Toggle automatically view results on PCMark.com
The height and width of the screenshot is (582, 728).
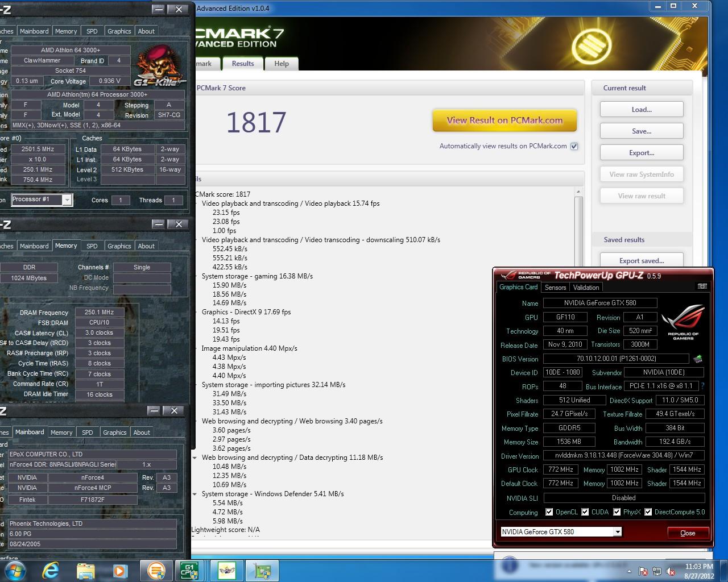[574, 146]
